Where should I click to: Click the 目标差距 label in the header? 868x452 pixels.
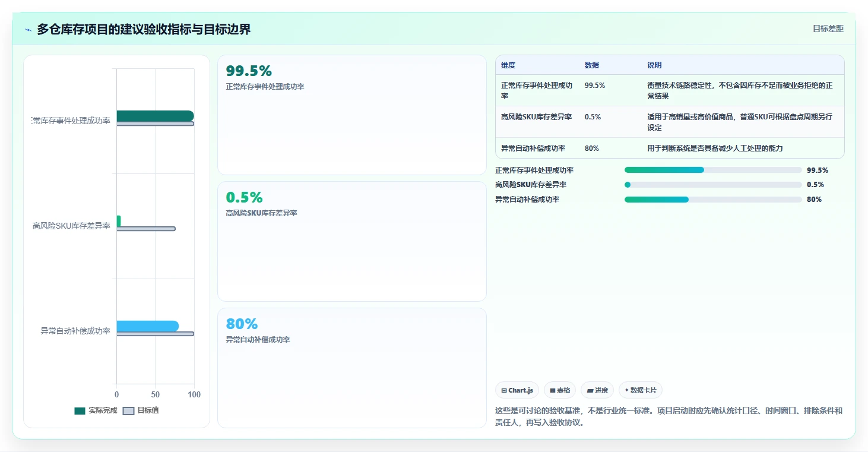pos(828,29)
